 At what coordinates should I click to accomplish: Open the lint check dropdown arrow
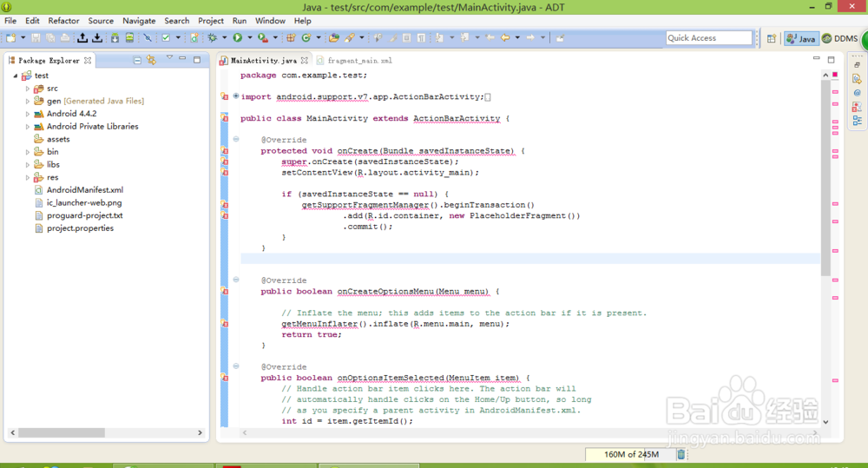[178, 37]
